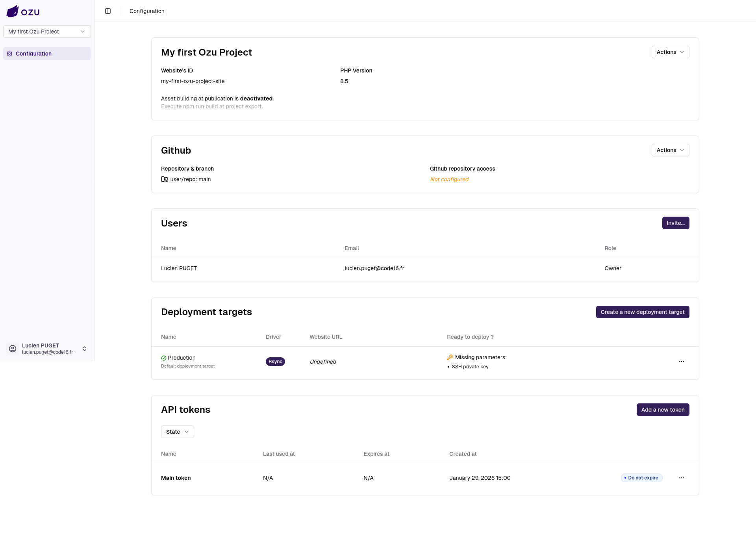The height and width of the screenshot is (533, 756).
Task: Click the green check icon beside Production
Action: [164, 358]
